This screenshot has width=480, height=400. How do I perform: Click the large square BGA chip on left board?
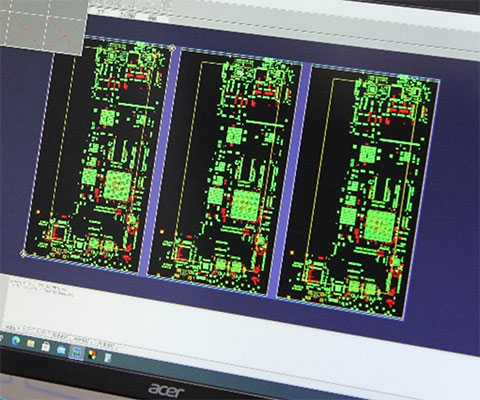click(117, 186)
